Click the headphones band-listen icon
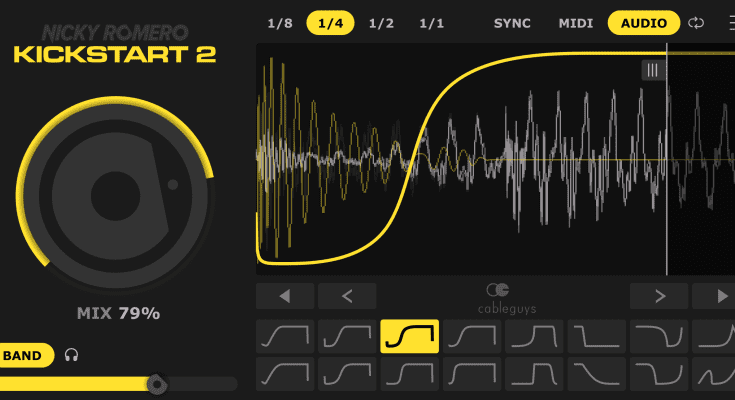Screen dimensions: 735x400 pyautogui.click(x=71, y=354)
